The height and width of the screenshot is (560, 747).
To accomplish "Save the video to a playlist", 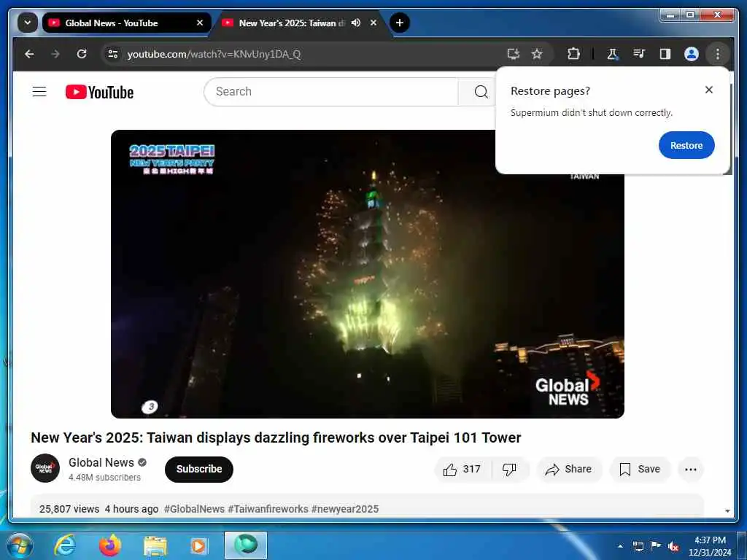I will click(x=640, y=470).
